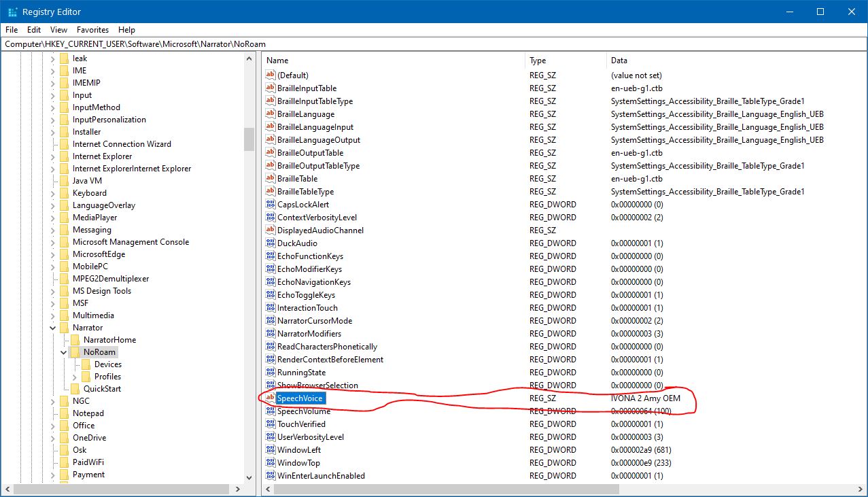This screenshot has width=868, height=497.
Task: Click the folder icon beside Notepad
Action: point(64,413)
